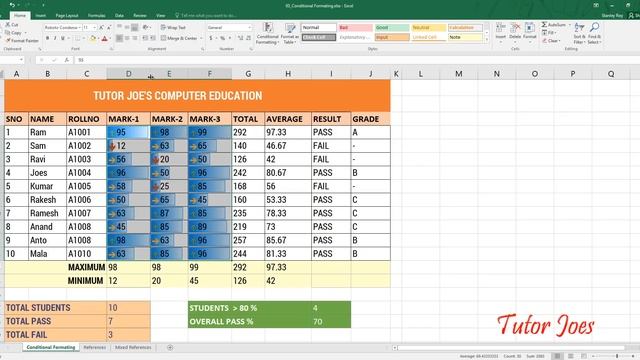Click the zoom slider in status bar

tap(616, 356)
